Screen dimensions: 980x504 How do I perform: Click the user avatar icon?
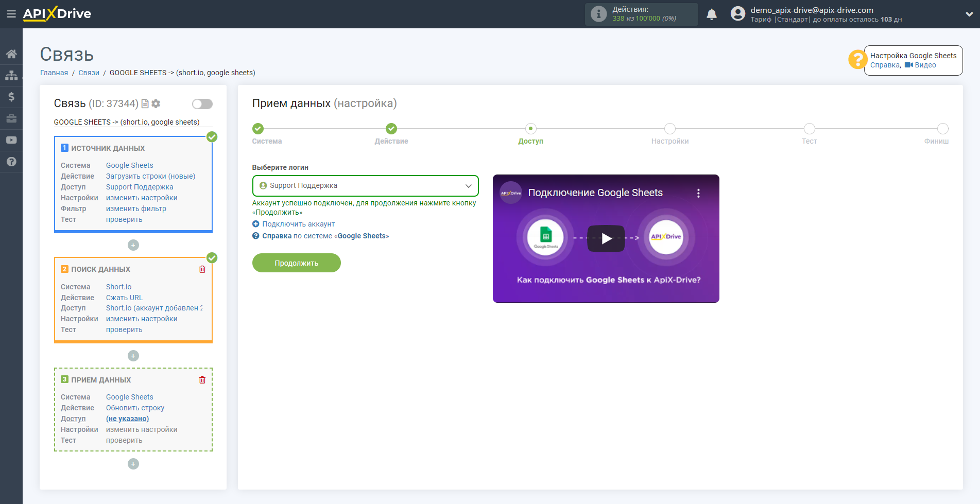[737, 14]
